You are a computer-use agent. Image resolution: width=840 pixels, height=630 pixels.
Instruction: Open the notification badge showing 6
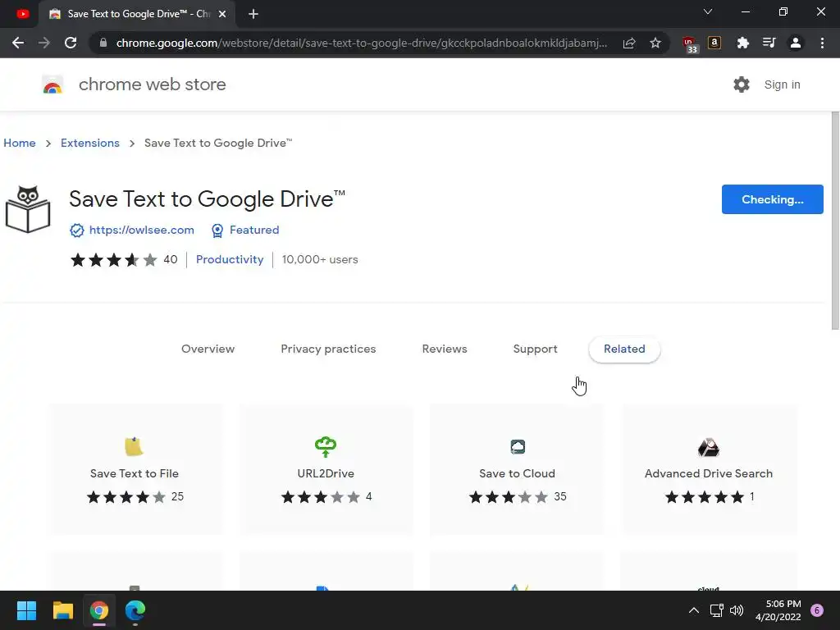pos(816,610)
